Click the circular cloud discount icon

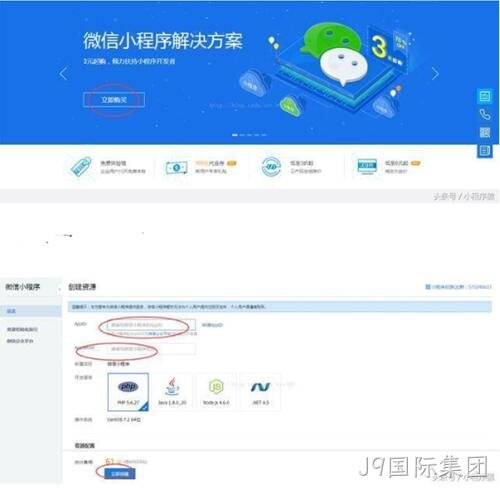tap(271, 167)
